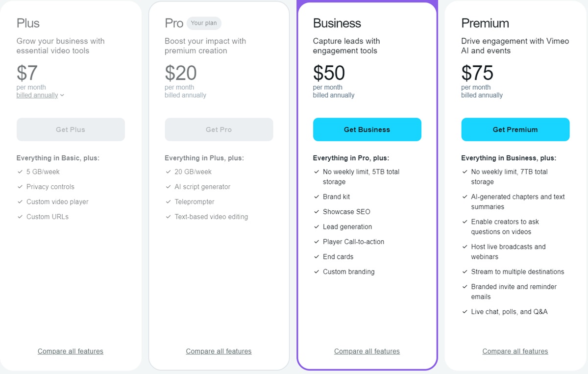Screen dimensions: 588x374
Task: Click the checkmark beside "Showcase SEO"
Action: point(317,212)
